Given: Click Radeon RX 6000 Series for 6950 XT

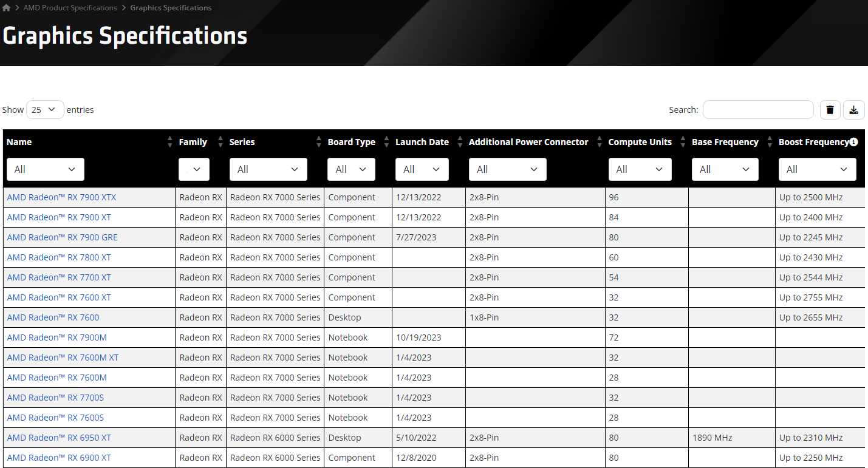Looking at the screenshot, I should 275,438.
